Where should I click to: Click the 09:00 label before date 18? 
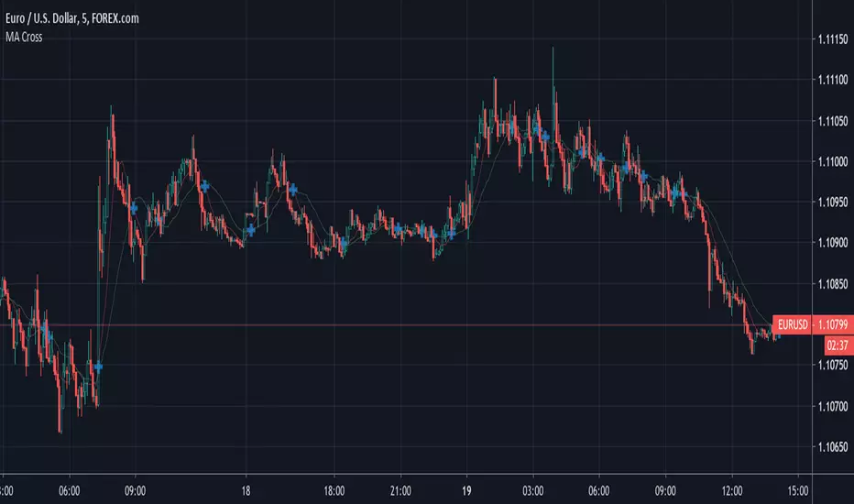[135, 491]
